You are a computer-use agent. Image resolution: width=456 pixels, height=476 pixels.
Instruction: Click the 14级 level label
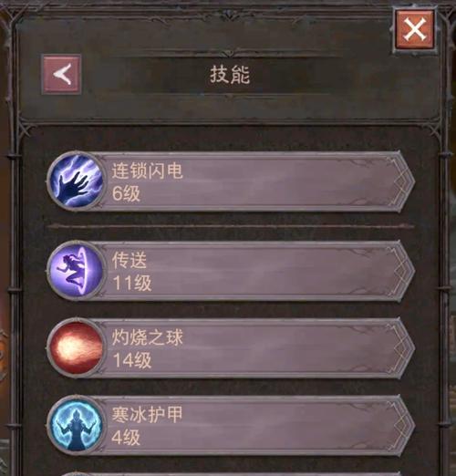(132, 360)
